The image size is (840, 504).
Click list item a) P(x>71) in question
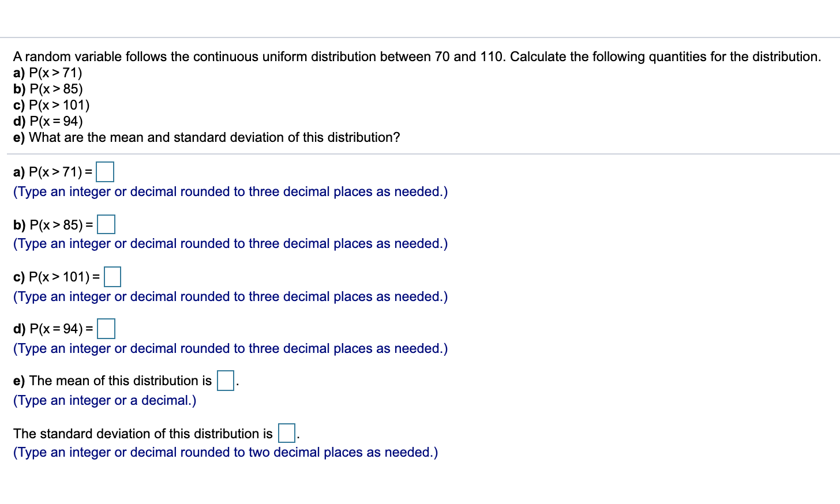point(48,73)
